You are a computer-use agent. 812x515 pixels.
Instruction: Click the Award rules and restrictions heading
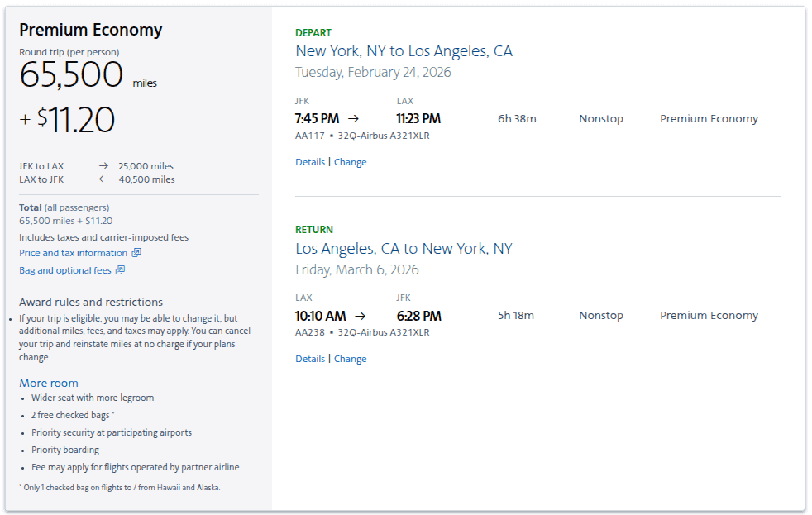point(91,303)
